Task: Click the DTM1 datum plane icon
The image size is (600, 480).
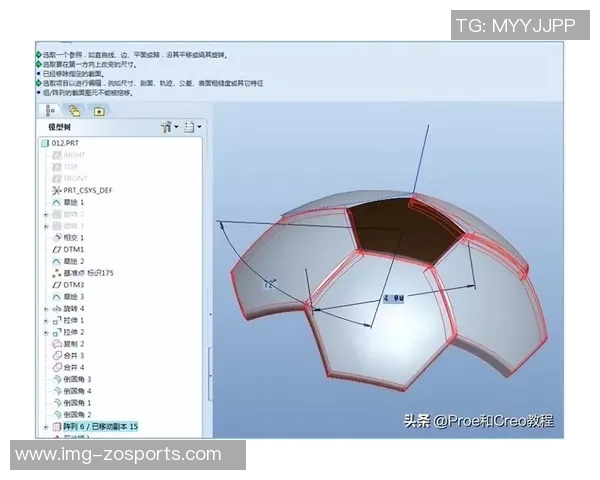Action: click(x=56, y=249)
